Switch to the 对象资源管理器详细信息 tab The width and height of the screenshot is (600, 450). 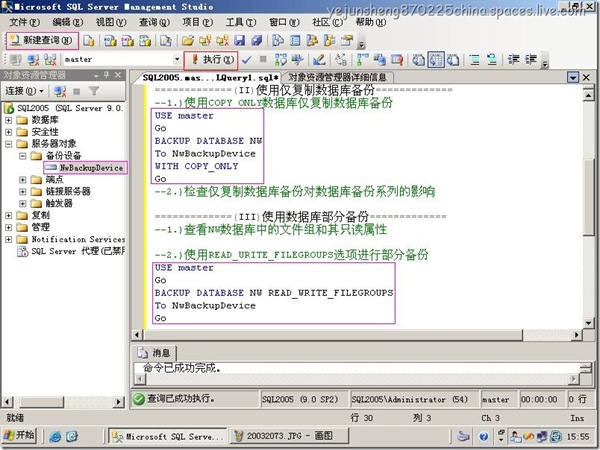pyautogui.click(x=337, y=77)
